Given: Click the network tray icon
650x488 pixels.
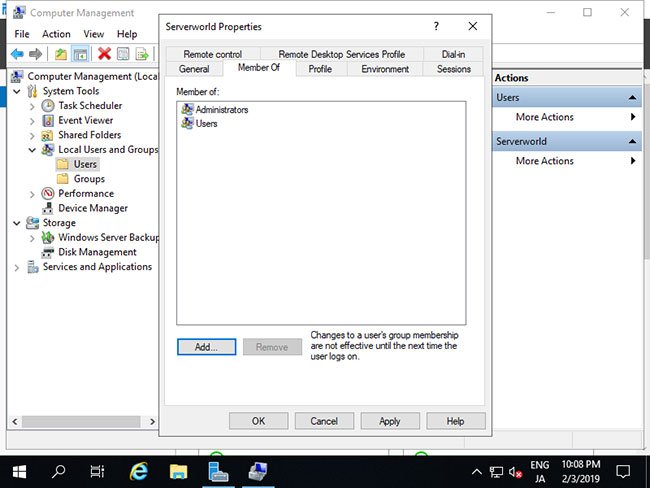Looking at the screenshot, I should click(x=496, y=472).
